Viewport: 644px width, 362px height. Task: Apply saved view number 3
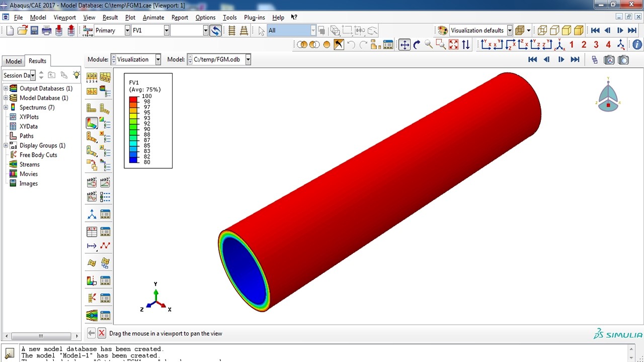pos(596,45)
